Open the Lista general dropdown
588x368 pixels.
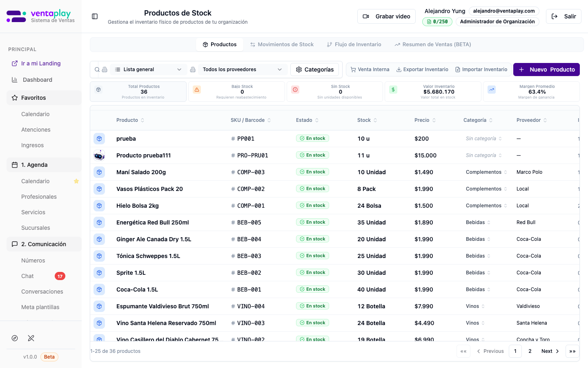pos(148,70)
